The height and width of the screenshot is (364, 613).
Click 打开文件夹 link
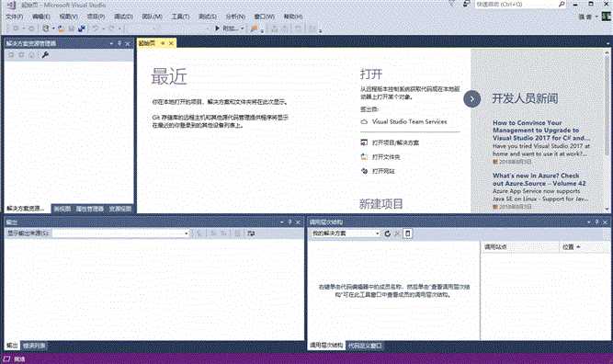(x=386, y=157)
